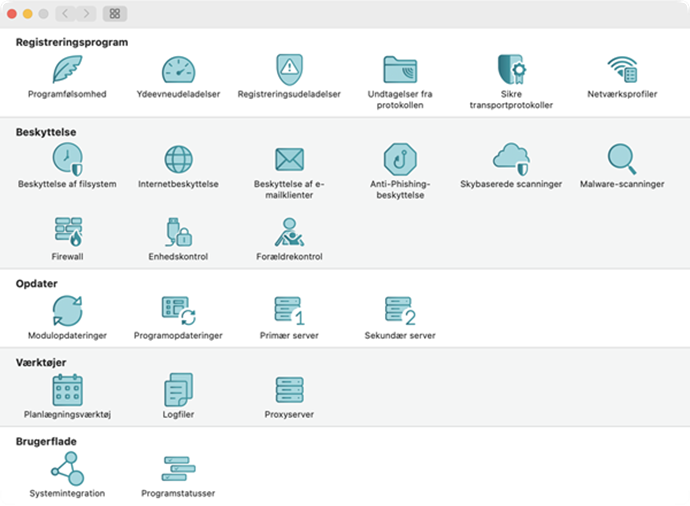Screen dimensions: 690x506
Task: Click the show-all grid toolbar button
Action: coord(115,14)
